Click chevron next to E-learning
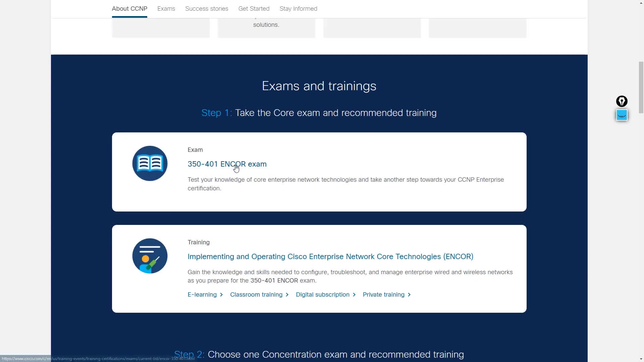This screenshot has height=362, width=644. (221, 295)
